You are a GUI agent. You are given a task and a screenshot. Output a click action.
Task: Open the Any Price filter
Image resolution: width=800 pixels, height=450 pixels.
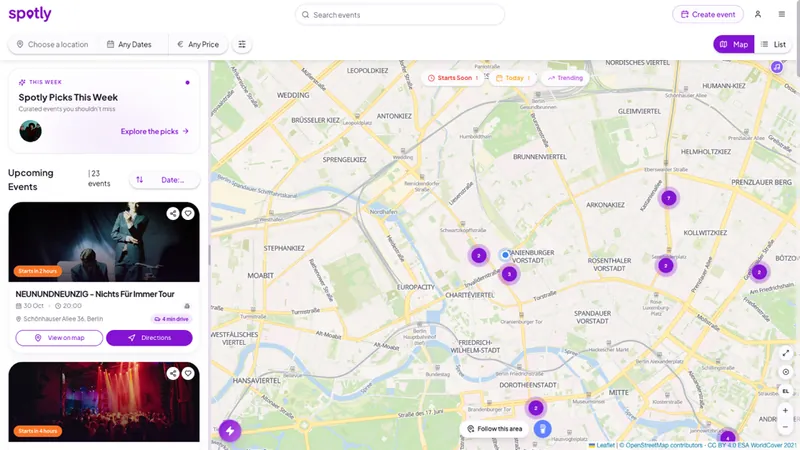pos(198,44)
